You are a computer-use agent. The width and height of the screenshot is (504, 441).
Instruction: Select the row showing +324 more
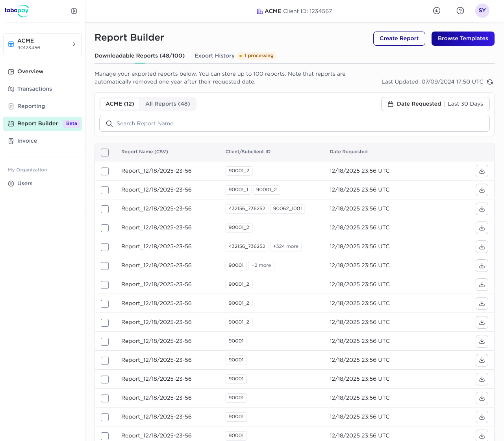(x=105, y=247)
